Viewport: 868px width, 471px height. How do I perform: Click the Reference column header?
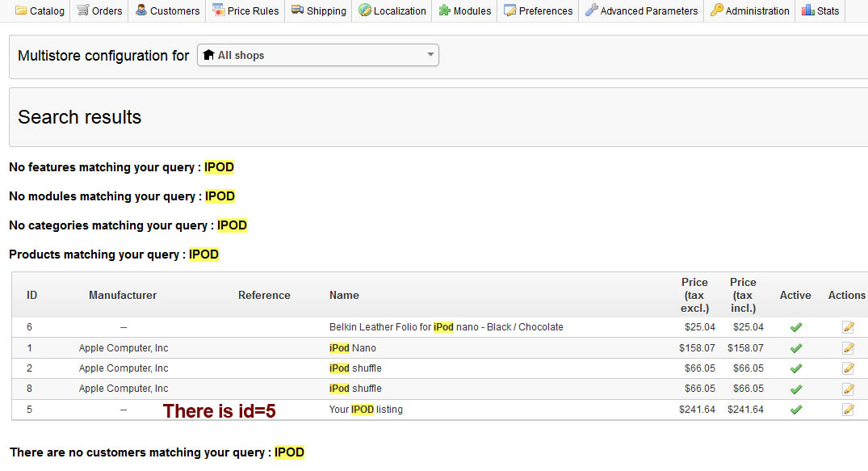click(264, 296)
